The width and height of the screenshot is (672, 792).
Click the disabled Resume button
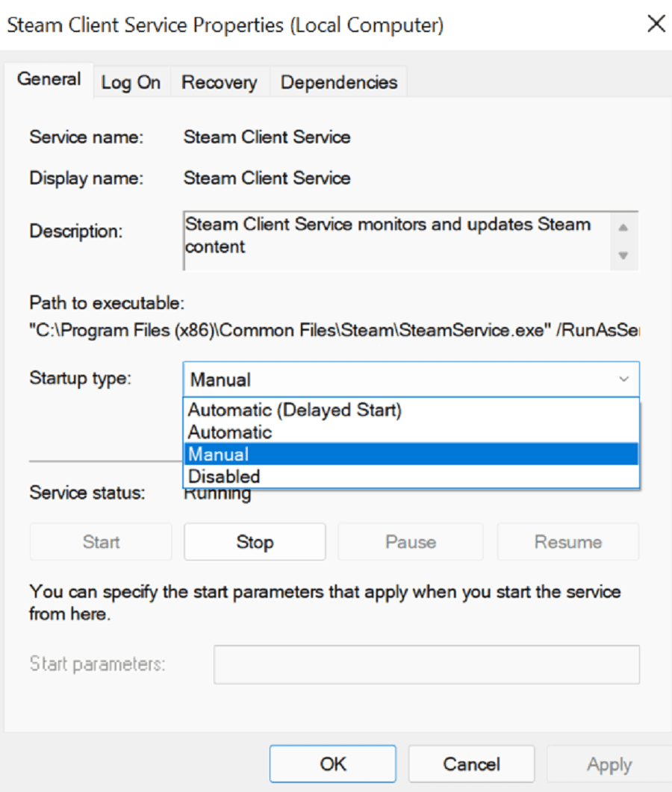567,542
